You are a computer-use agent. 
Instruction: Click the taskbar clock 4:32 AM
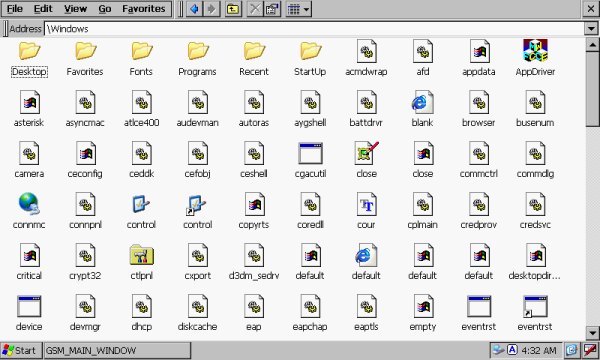(x=539, y=350)
